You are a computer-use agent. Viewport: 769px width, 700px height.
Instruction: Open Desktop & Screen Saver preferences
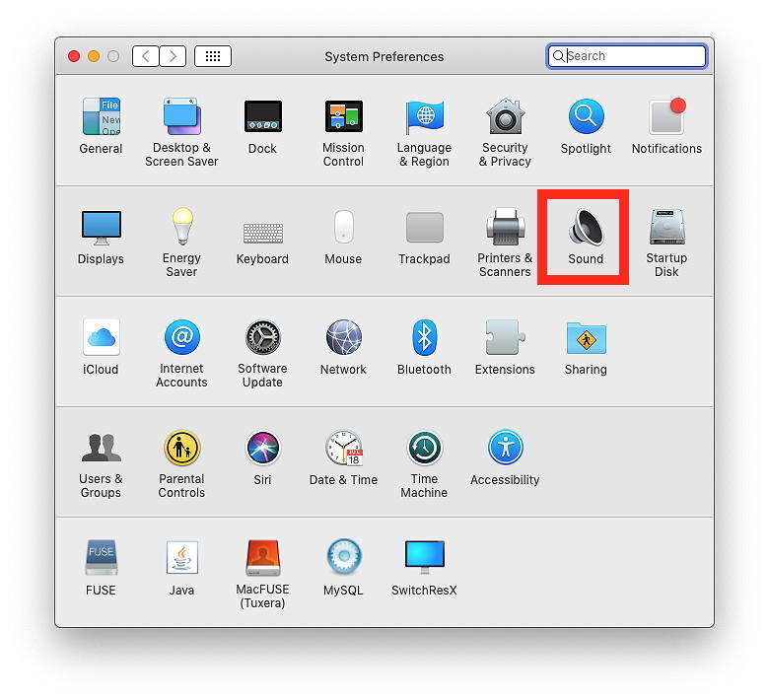181,132
